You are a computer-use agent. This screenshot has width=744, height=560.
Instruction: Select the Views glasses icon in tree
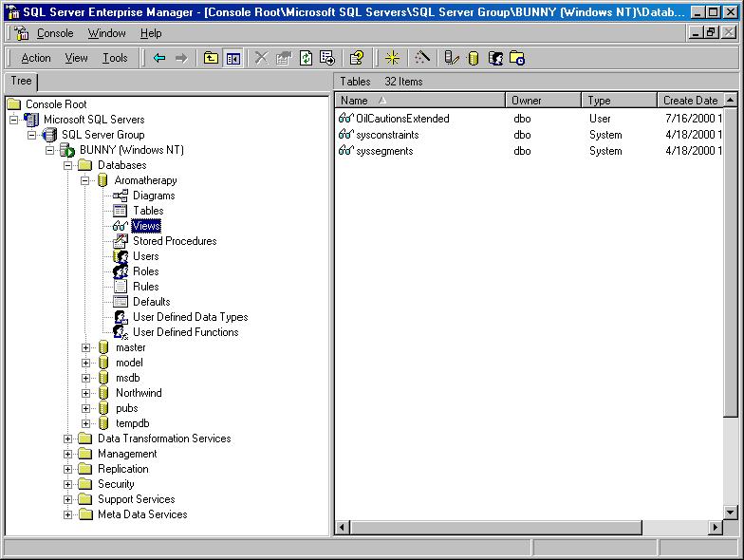121,226
